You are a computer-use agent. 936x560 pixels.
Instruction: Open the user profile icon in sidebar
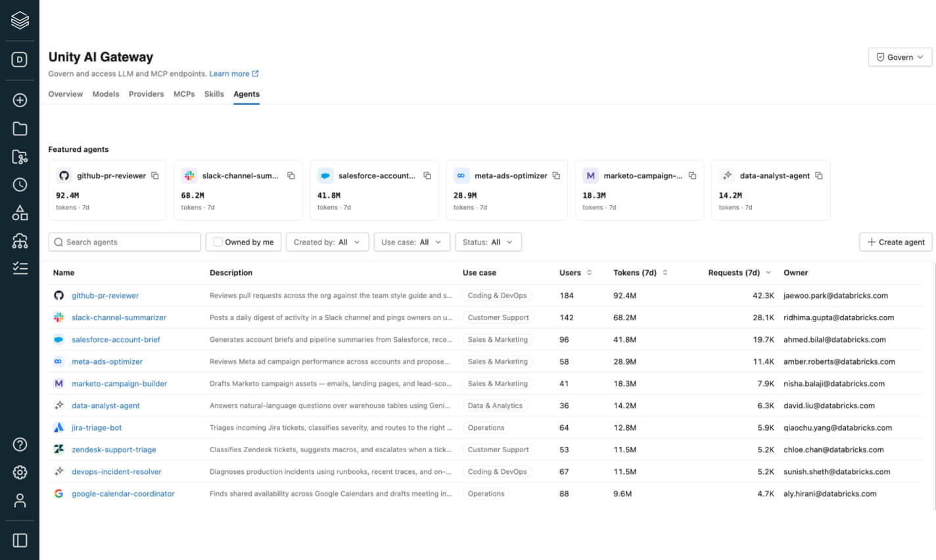[x=20, y=501]
